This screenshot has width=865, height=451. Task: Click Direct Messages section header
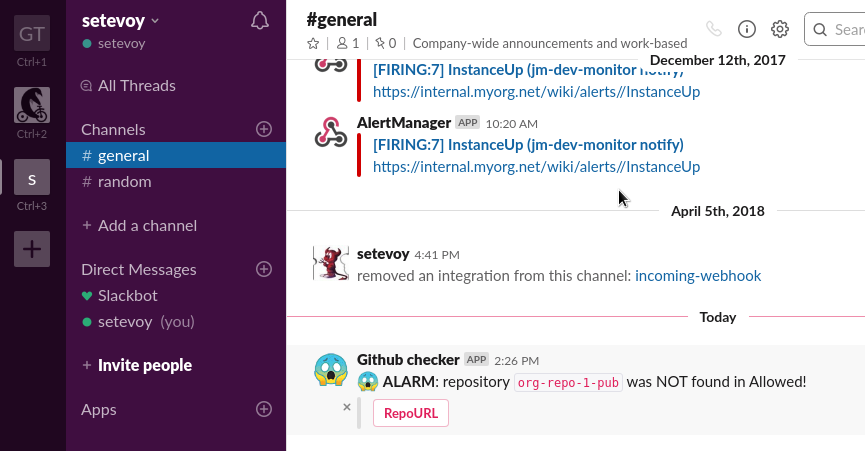coord(139,270)
